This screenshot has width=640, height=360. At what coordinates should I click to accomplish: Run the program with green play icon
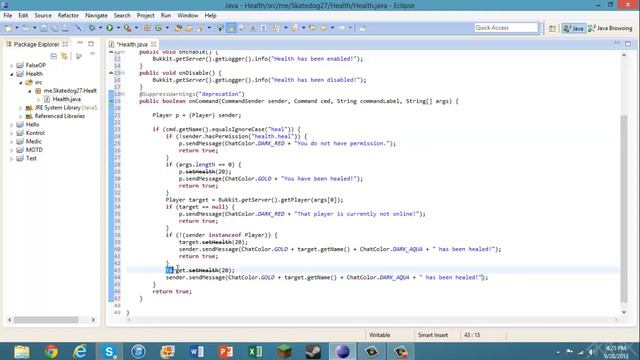(109, 28)
